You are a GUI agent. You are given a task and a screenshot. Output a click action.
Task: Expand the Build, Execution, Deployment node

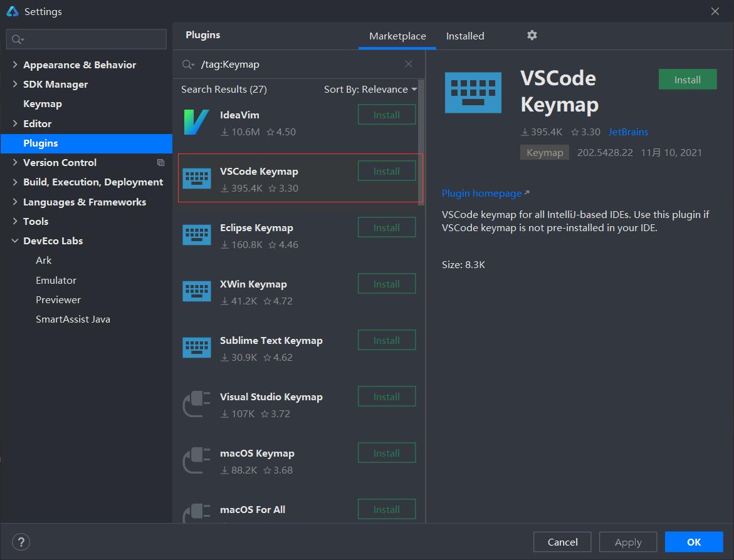pyautogui.click(x=15, y=182)
